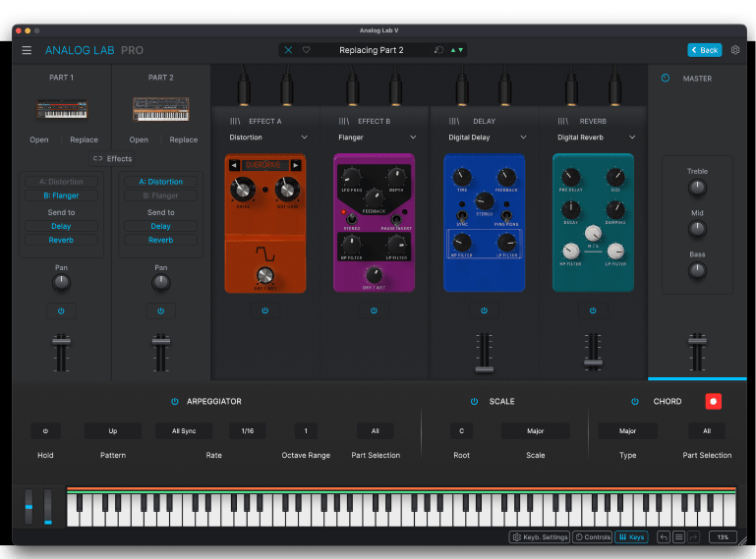
Task: Disable the Distortion effect power button
Action: [x=264, y=310]
